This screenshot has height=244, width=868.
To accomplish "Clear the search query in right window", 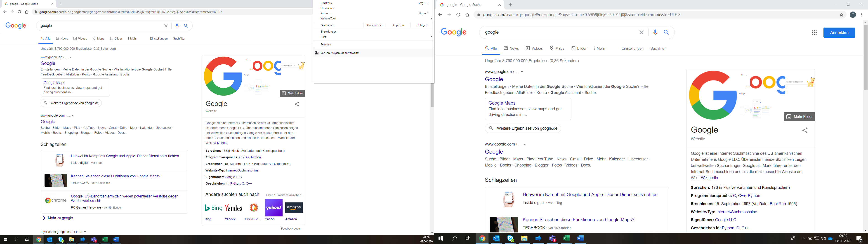I will point(642,32).
